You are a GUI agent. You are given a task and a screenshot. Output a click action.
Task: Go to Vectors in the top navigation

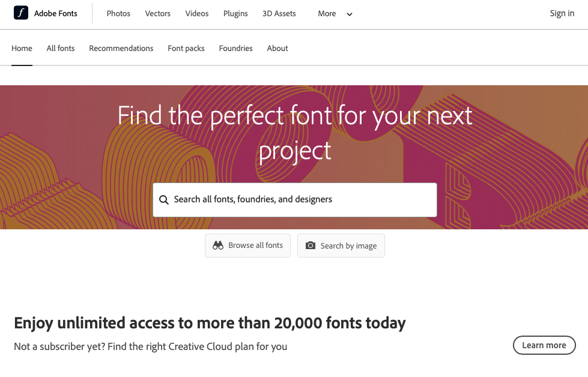coord(158,14)
